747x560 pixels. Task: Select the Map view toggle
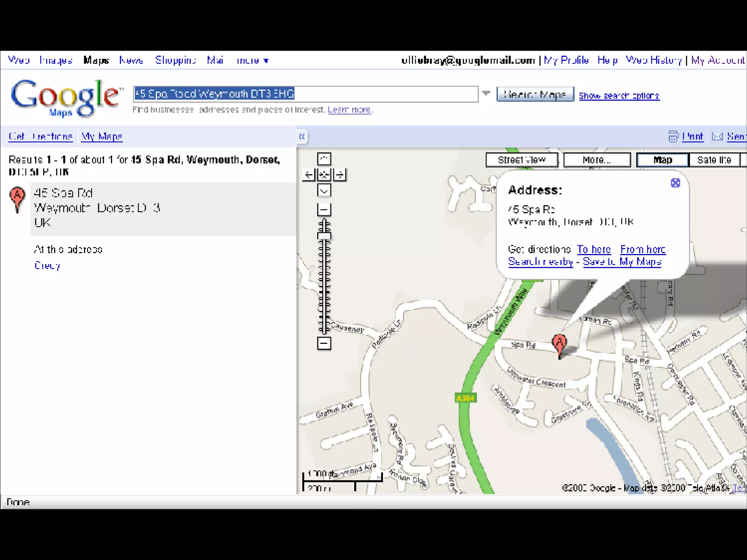[662, 160]
